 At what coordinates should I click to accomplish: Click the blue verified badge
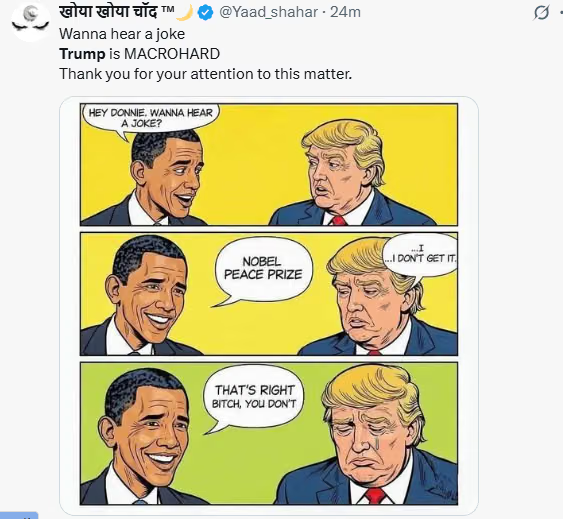click(x=205, y=13)
